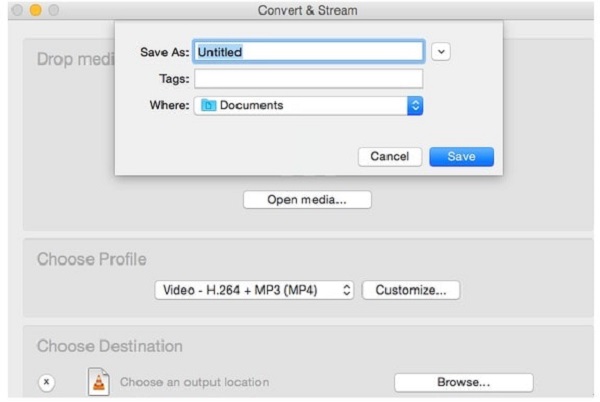600x402 pixels.
Task: Open the Video - H.264 + MP3 (MP4) profile dropdown
Action: click(x=254, y=290)
